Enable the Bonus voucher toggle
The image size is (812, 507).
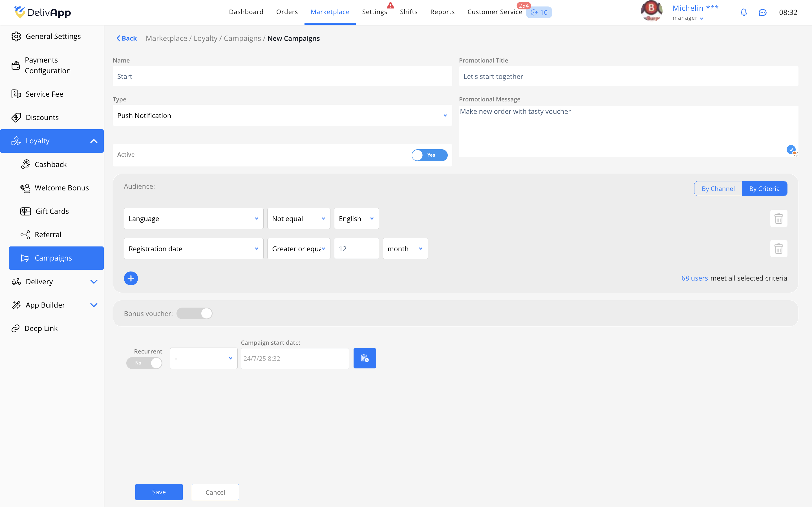click(x=195, y=313)
